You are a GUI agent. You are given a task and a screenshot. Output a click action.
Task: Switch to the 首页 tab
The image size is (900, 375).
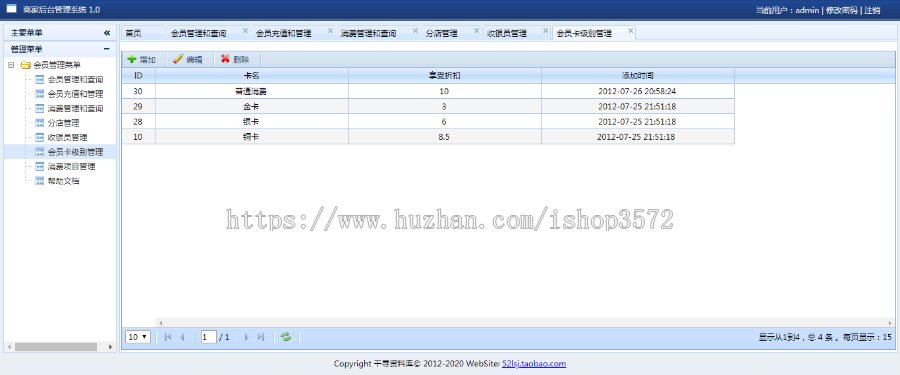pyautogui.click(x=134, y=33)
